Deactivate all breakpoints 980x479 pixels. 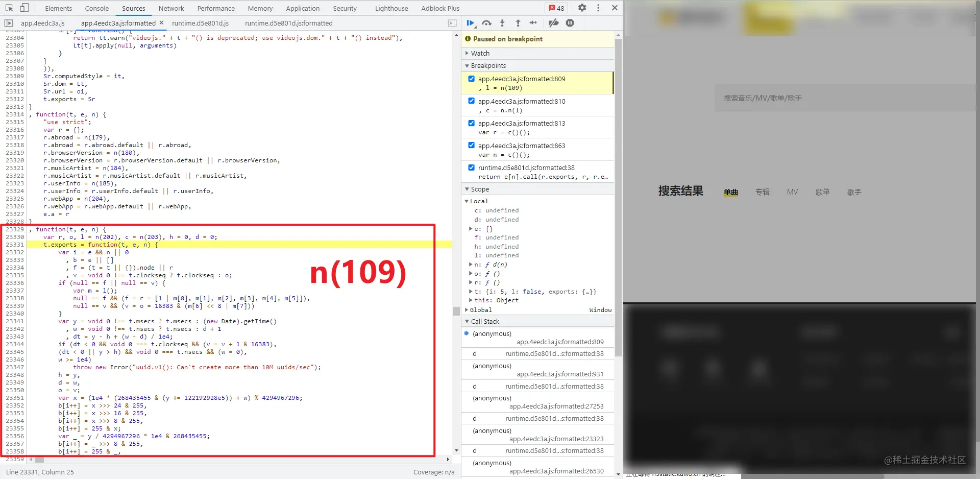click(x=553, y=23)
